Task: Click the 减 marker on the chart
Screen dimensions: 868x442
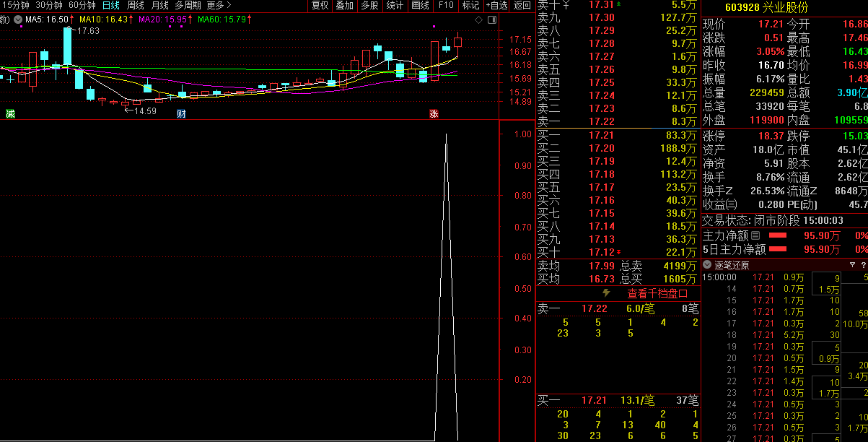Action: tap(10, 113)
